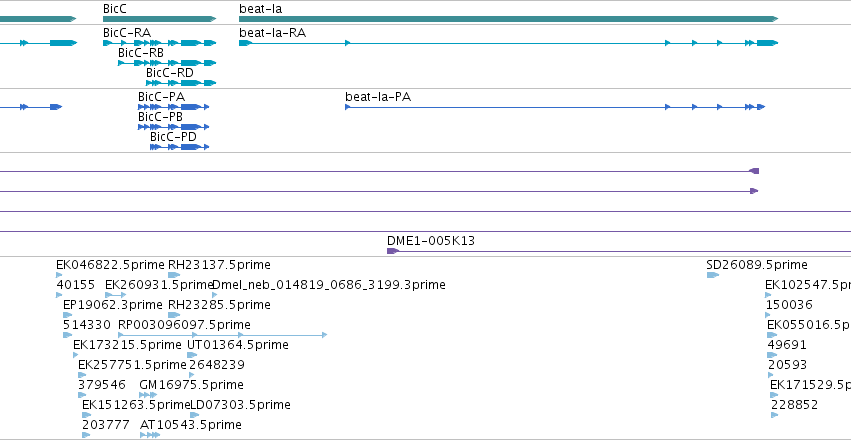
Task: Click the SD26089.5prime feature glyph
Action: coord(713,275)
